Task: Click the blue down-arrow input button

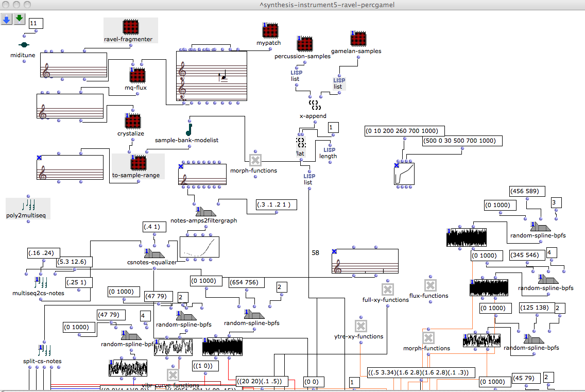Action: click(x=6, y=20)
